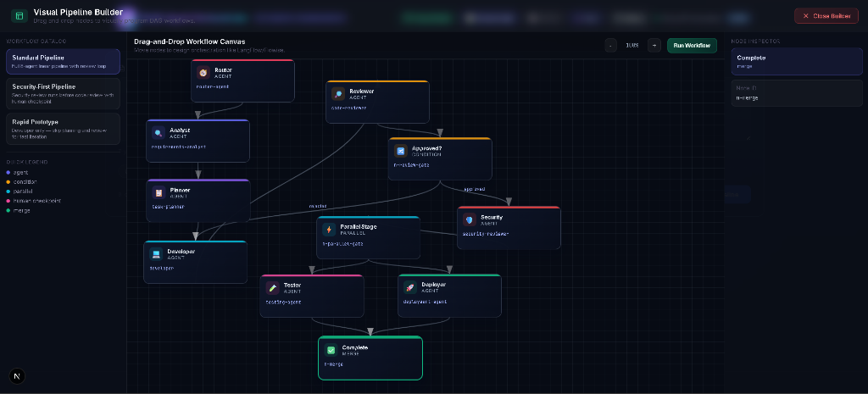Click the rejected edge label
The height and width of the screenshot is (394, 868).
318,206
